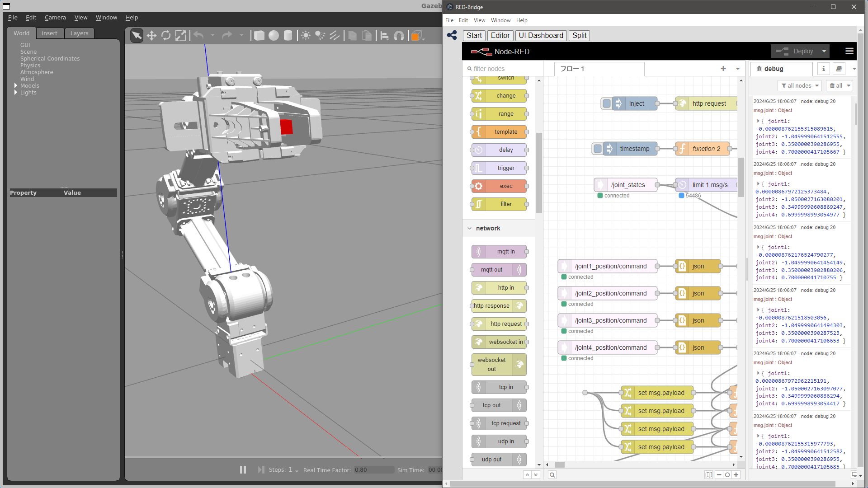Pause the Gazebo simulation
The width and height of the screenshot is (868, 488).
pos(243,470)
